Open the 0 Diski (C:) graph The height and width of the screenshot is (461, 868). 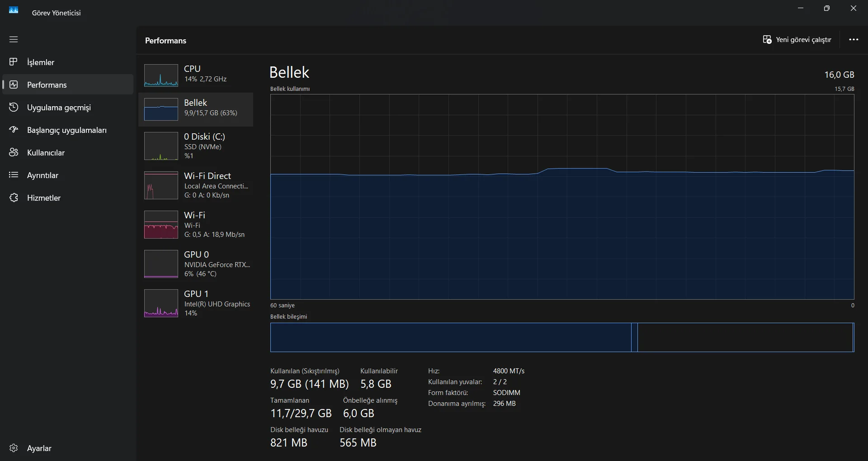[x=161, y=146]
